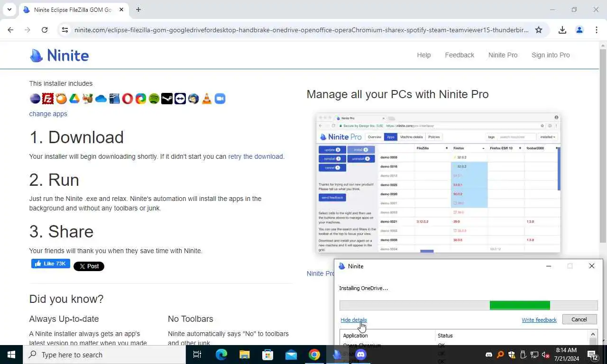Bookmark this page with the star icon
Image resolution: width=607 pixels, height=364 pixels.
tap(539, 30)
